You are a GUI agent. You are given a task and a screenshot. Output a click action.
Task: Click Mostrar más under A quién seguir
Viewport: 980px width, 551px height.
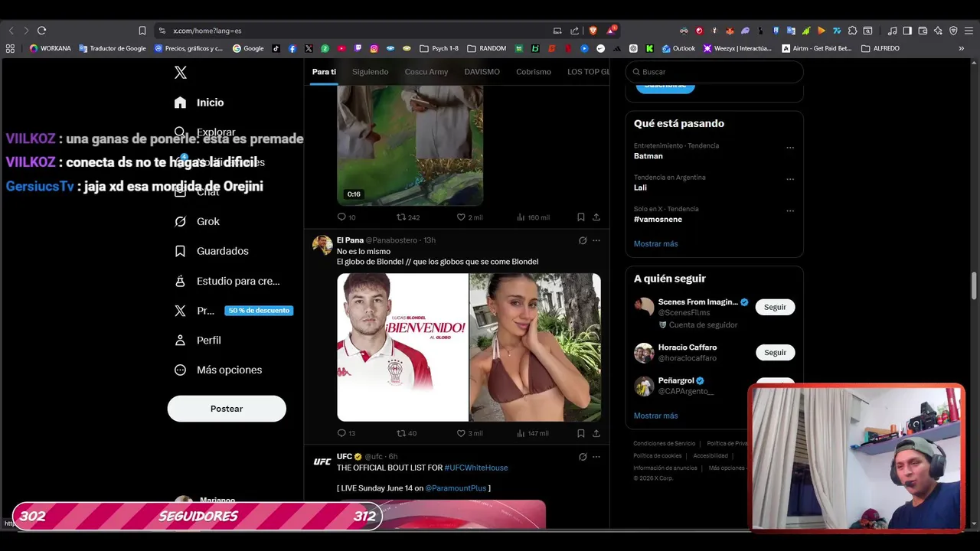655,416
